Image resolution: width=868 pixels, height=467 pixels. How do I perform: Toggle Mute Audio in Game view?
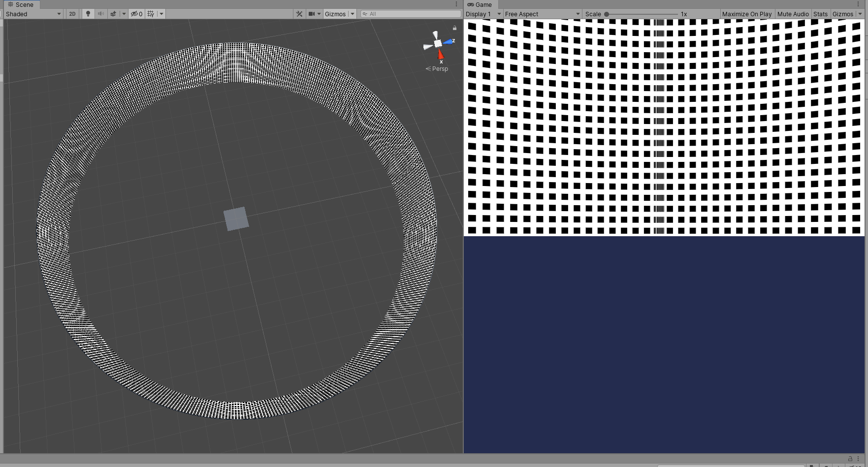coord(793,14)
